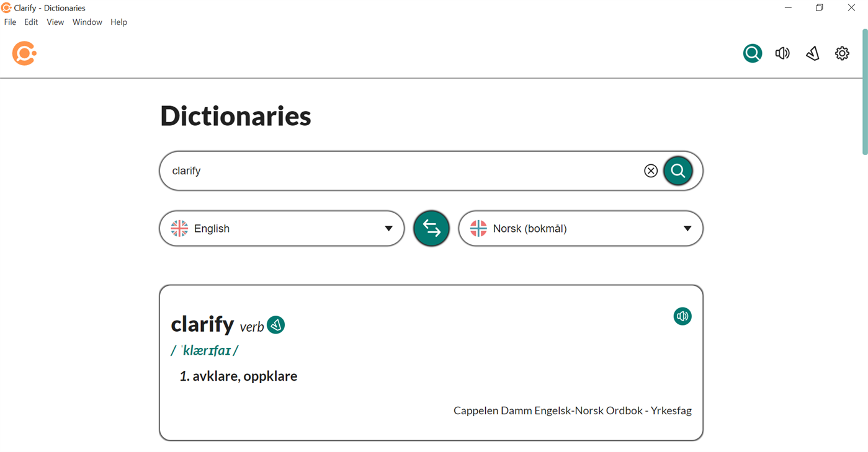The height and width of the screenshot is (452, 868).
Task: Click the Clarify logo top left
Action: (24, 53)
